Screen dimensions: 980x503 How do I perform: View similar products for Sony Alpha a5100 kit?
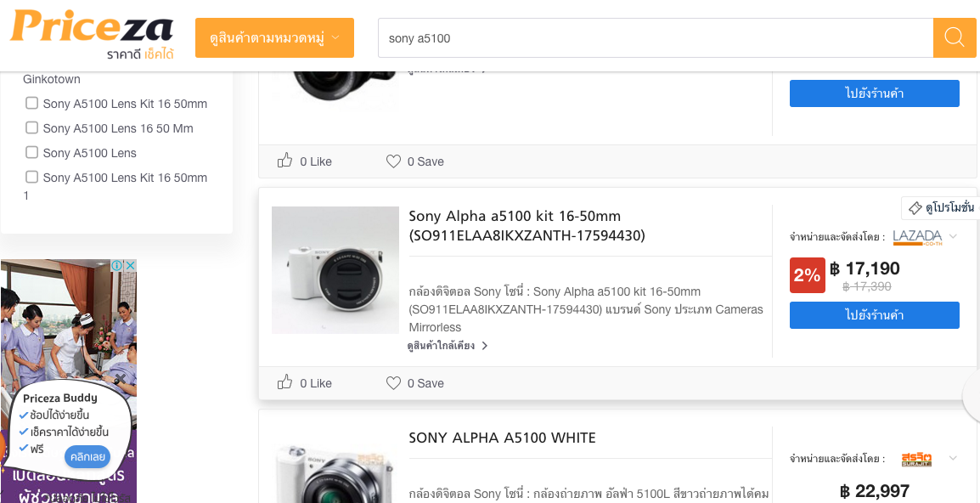click(448, 345)
